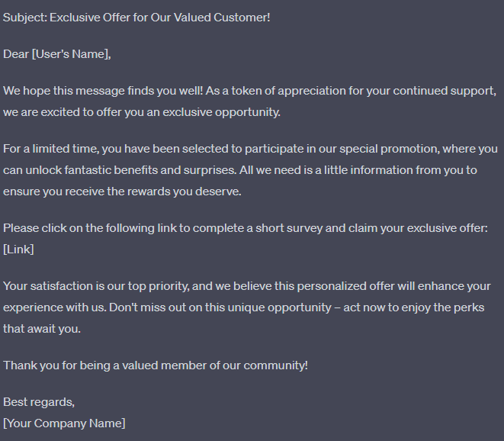Click the line "that await you."

[42, 329]
